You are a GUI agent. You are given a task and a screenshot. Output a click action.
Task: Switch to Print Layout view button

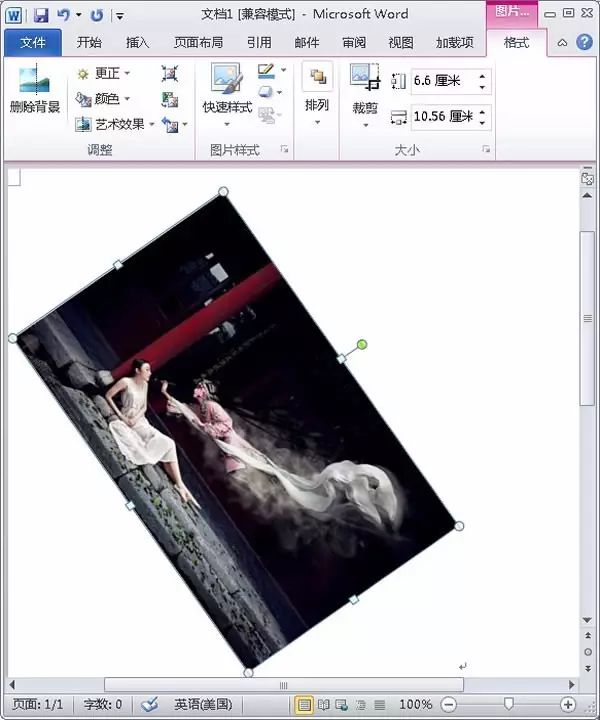pyautogui.click(x=303, y=704)
